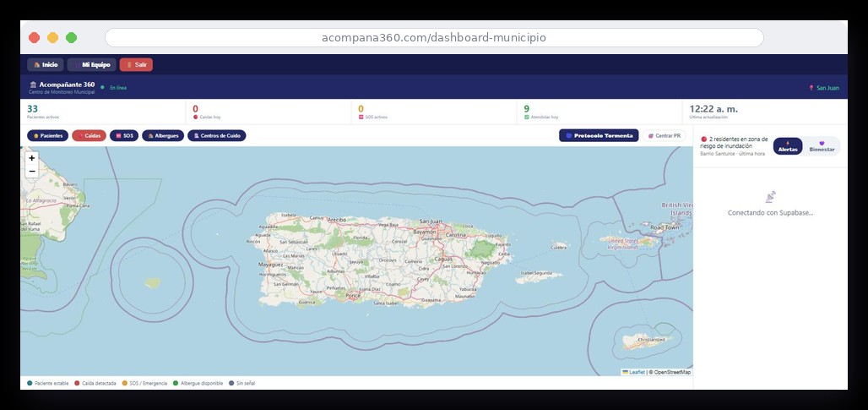Click Mayagüez on the map
This screenshot has height=410, width=868.
point(271,265)
